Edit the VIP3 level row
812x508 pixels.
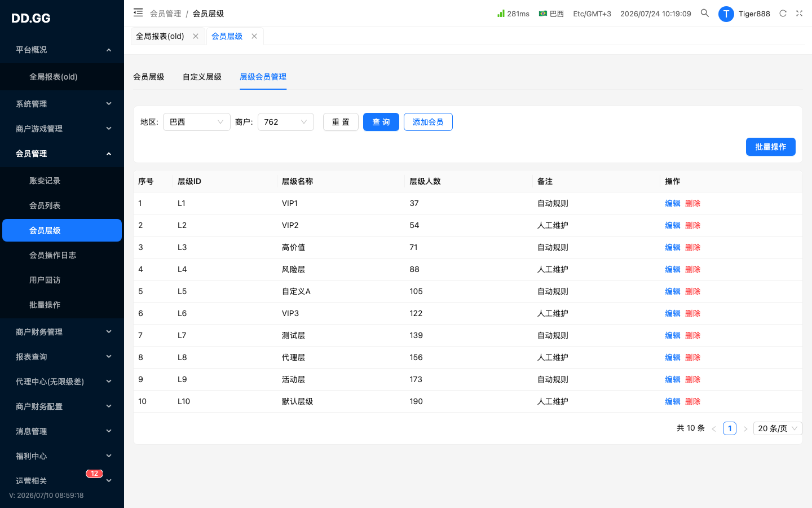[673, 313]
